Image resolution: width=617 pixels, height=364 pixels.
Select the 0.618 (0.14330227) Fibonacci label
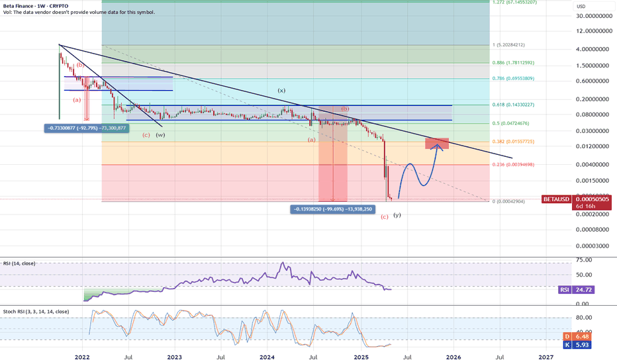click(513, 105)
